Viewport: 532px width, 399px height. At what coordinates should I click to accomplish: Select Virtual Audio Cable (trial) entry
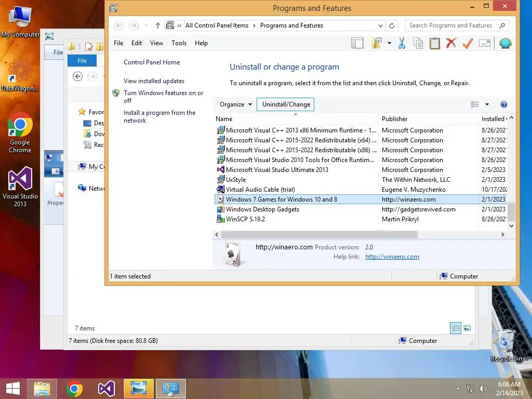pos(361,190)
